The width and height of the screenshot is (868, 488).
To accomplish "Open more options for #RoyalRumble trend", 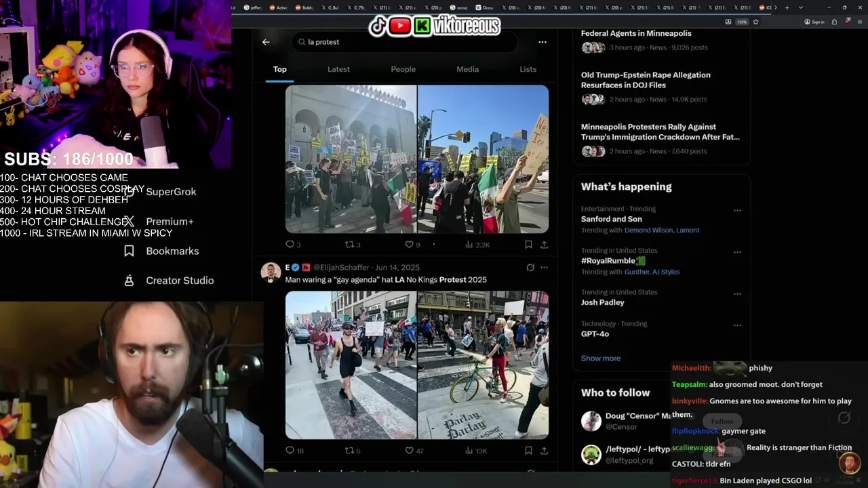I will 737,252.
